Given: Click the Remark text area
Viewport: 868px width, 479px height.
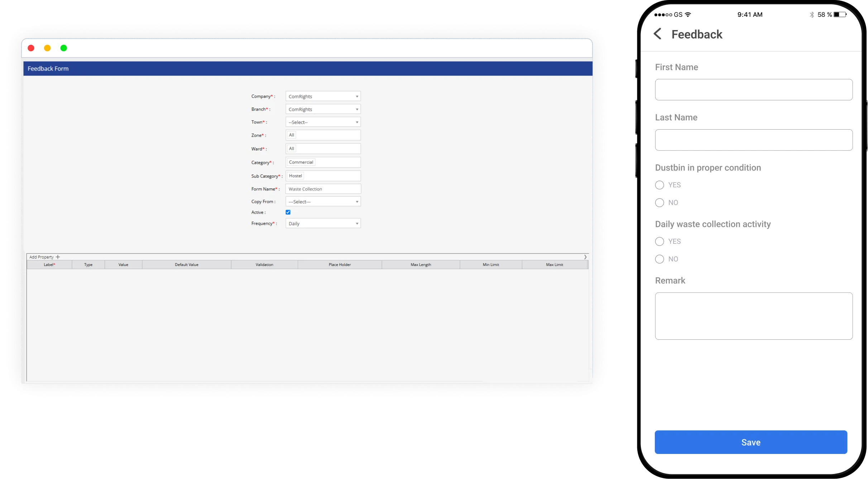Looking at the screenshot, I should pos(753,316).
